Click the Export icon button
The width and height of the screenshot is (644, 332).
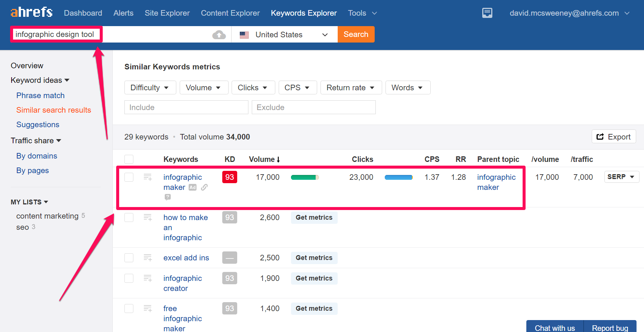(x=614, y=137)
